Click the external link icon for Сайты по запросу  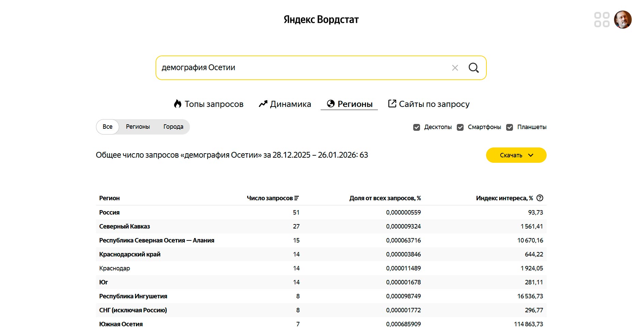tap(392, 104)
